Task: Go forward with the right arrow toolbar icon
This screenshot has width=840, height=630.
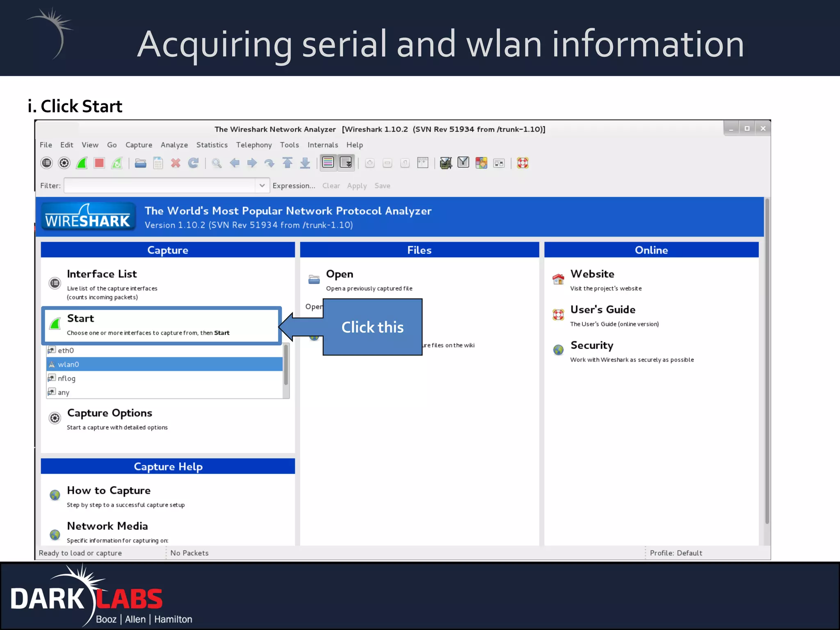Action: [252, 163]
